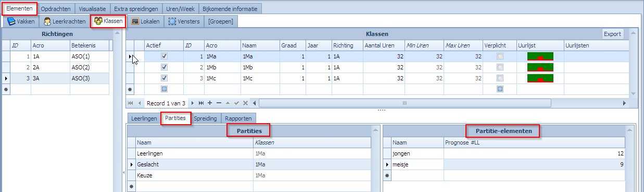Toggle Actief checkbox for class 1Mb
This screenshot has width=644, height=192.
(164, 67)
